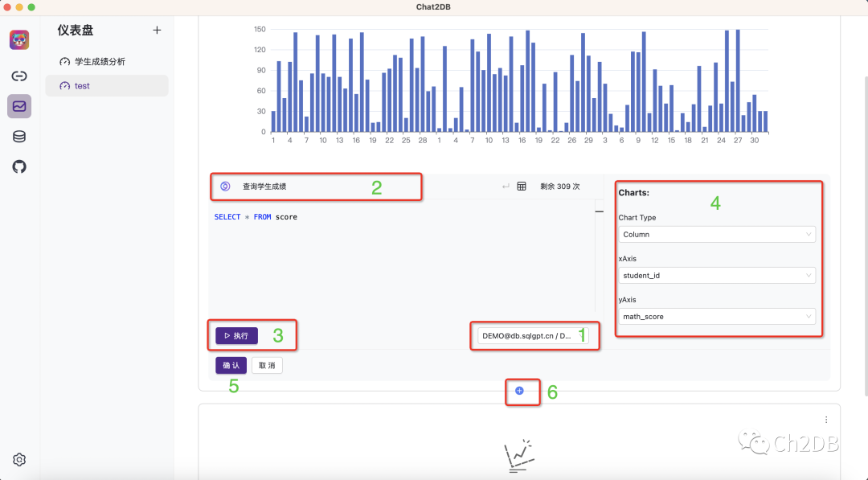Click the 确认 confirm button
868x480 pixels.
(231, 365)
